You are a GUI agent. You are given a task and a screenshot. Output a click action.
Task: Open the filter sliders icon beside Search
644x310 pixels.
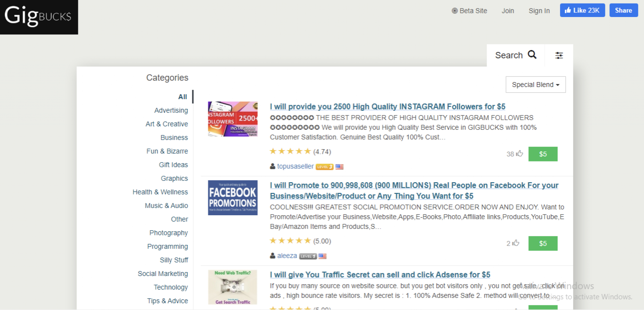pyautogui.click(x=559, y=55)
